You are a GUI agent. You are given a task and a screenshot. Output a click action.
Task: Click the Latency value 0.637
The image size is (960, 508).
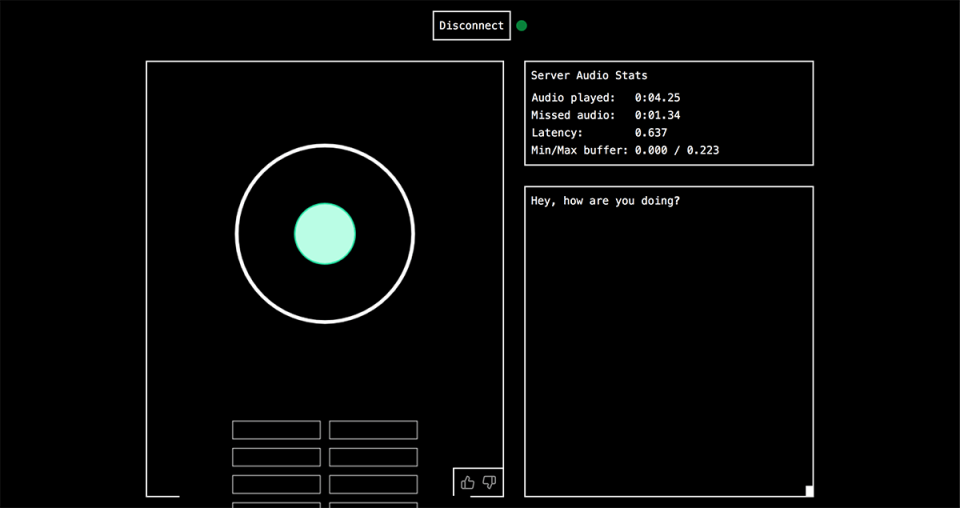650,133
